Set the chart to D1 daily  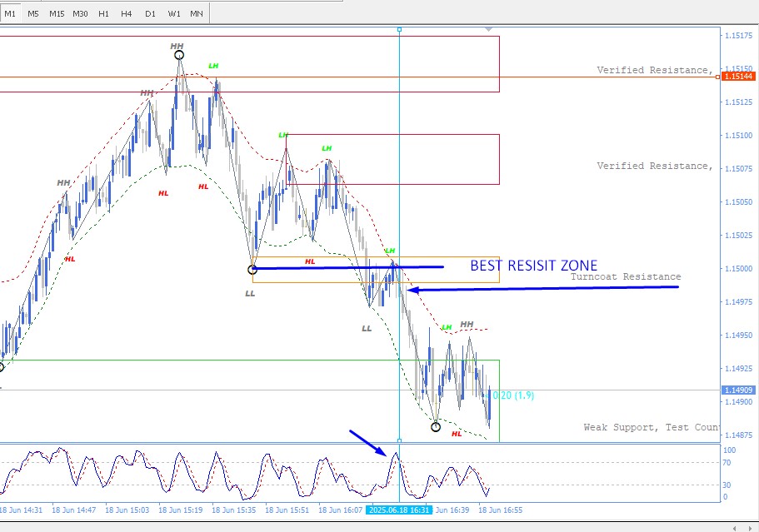click(150, 14)
